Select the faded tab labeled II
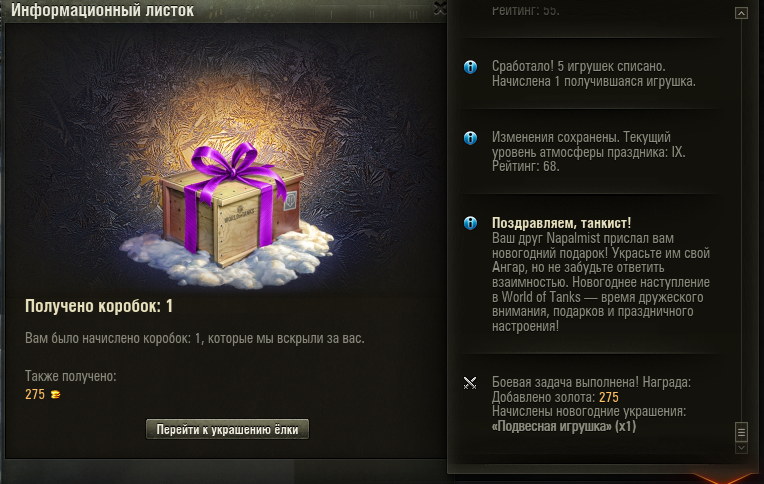Image resolution: width=764 pixels, height=484 pixels. pos(372,14)
